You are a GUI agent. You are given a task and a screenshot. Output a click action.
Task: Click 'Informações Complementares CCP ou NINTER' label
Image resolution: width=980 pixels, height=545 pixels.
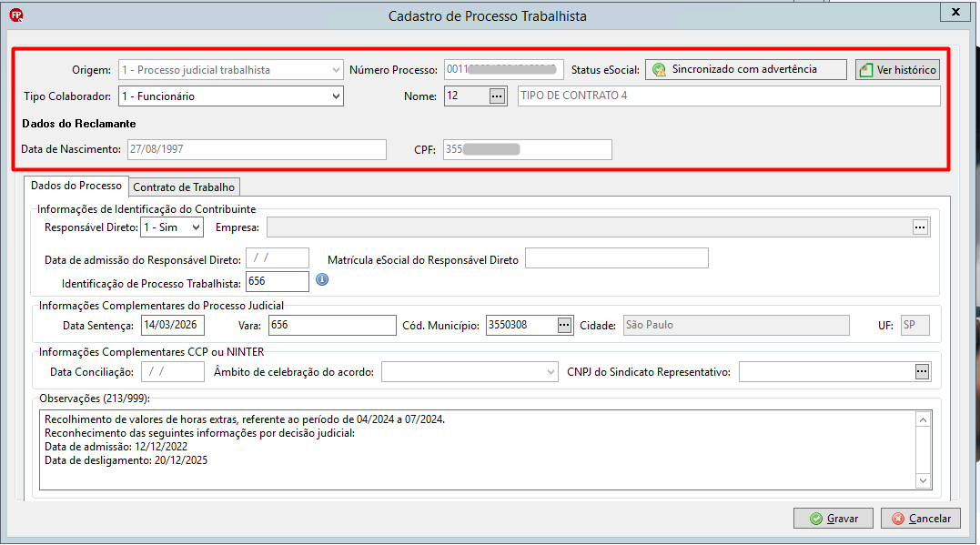(x=151, y=352)
